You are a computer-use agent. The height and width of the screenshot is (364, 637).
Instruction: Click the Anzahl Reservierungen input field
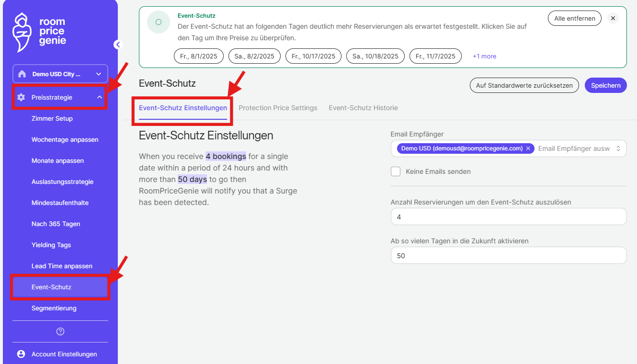[508, 216]
